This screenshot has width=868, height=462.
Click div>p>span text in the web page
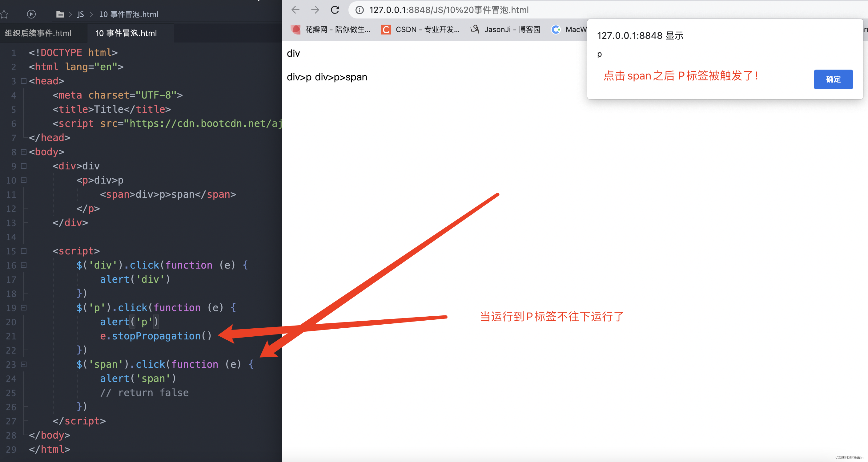click(x=341, y=77)
